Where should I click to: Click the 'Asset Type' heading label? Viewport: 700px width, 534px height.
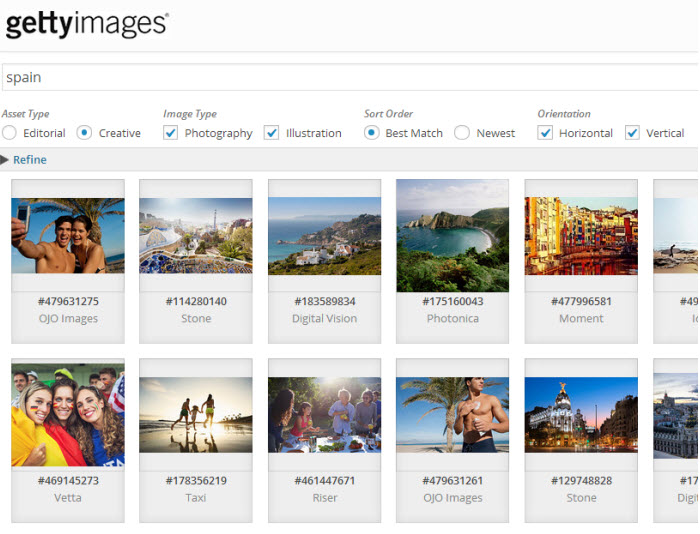(x=25, y=114)
